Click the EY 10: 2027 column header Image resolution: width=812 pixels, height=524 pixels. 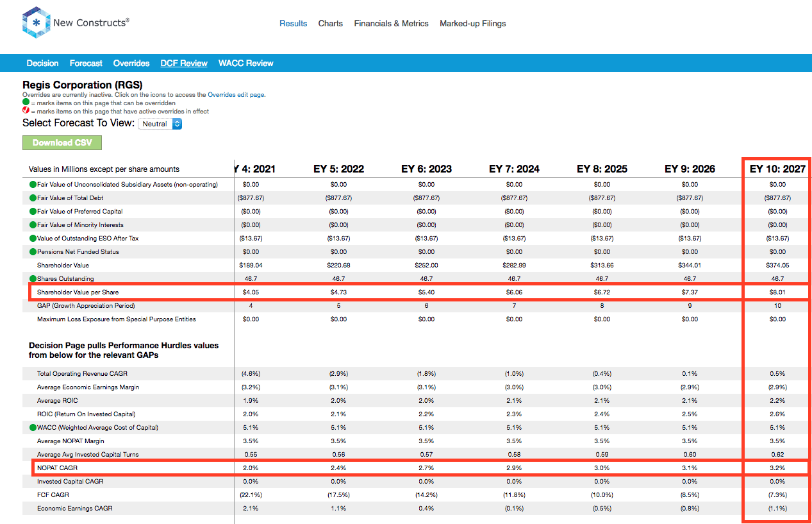tap(777, 169)
